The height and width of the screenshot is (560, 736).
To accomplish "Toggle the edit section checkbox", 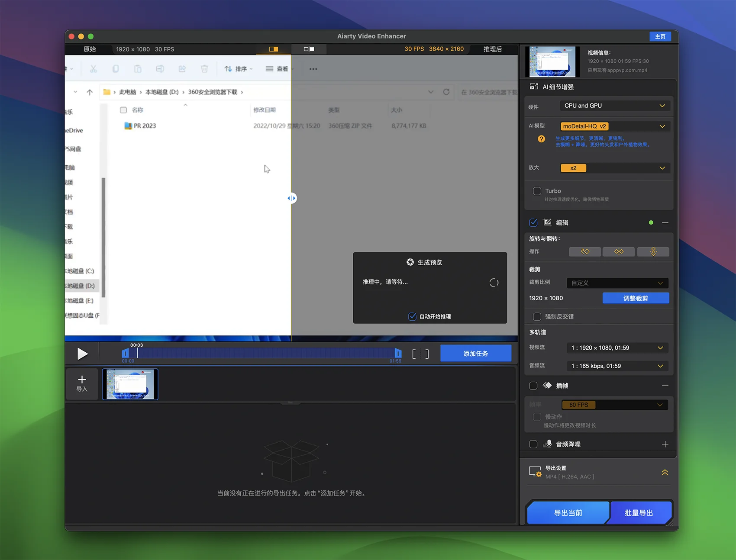I will pyautogui.click(x=533, y=222).
